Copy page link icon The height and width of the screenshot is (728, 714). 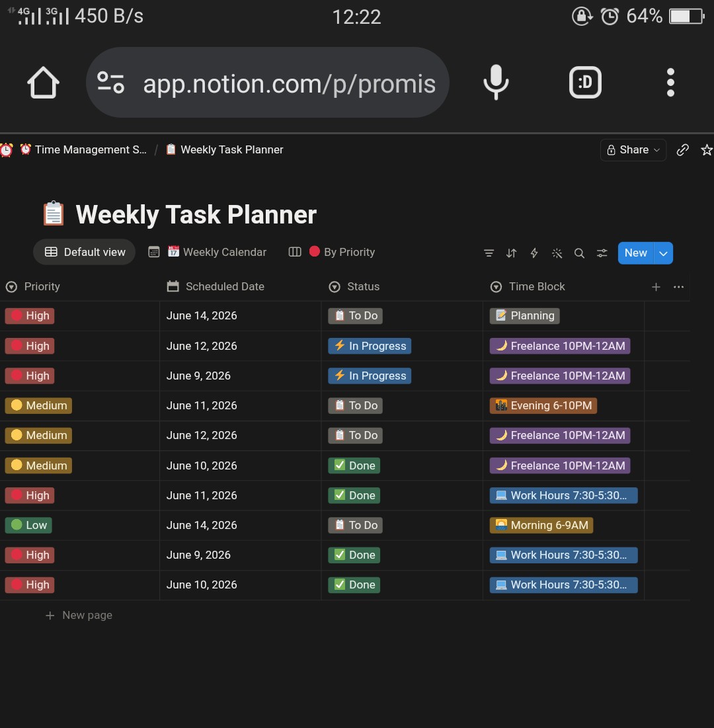682,150
